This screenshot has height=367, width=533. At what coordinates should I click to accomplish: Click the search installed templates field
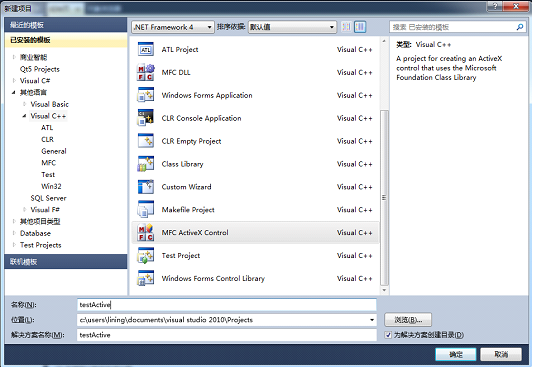pos(452,27)
